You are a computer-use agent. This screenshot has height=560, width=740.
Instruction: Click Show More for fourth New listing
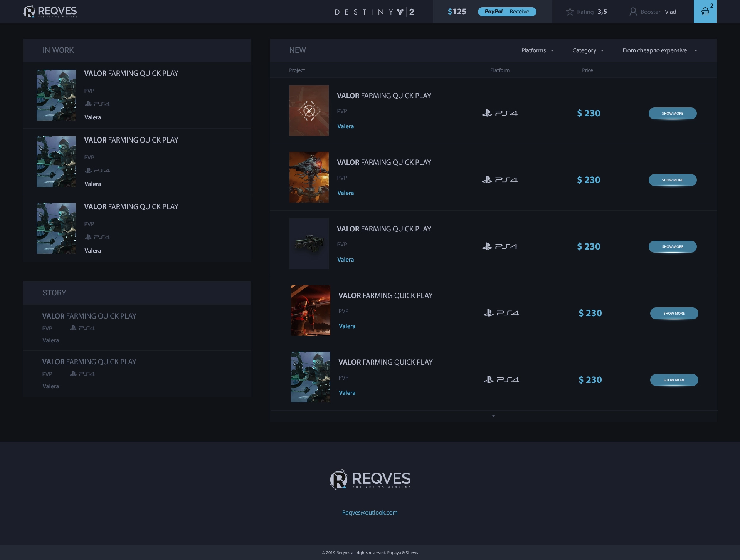674,313
